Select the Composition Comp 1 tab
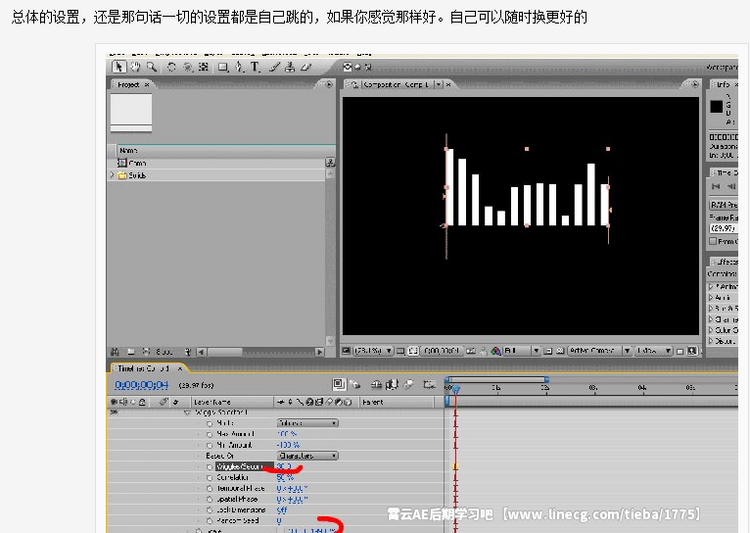The image size is (750, 533). point(396,85)
